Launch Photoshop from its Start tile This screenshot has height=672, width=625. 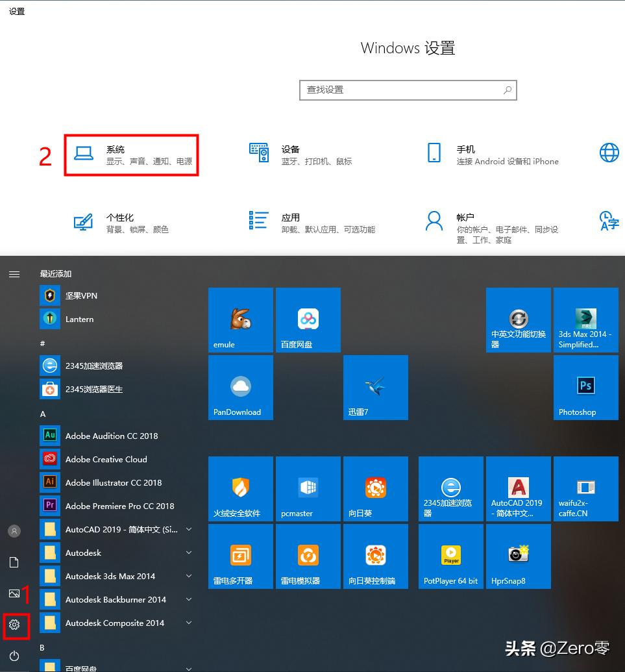click(x=585, y=387)
